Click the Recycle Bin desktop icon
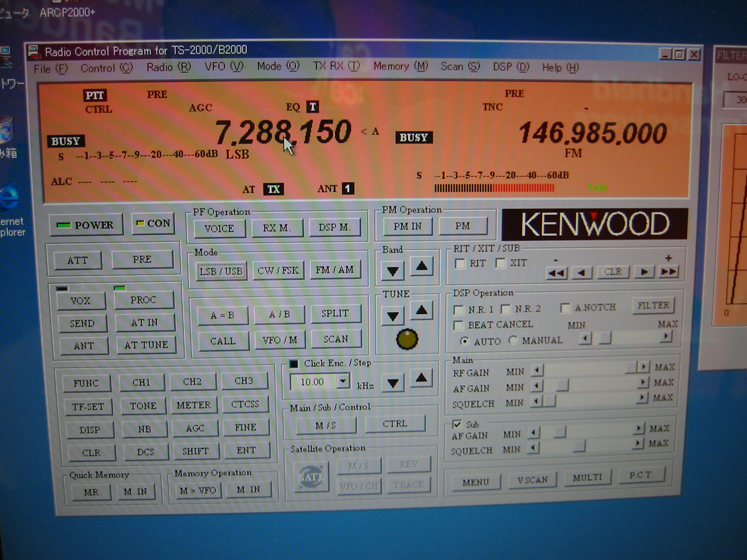 pyautogui.click(x=7, y=130)
